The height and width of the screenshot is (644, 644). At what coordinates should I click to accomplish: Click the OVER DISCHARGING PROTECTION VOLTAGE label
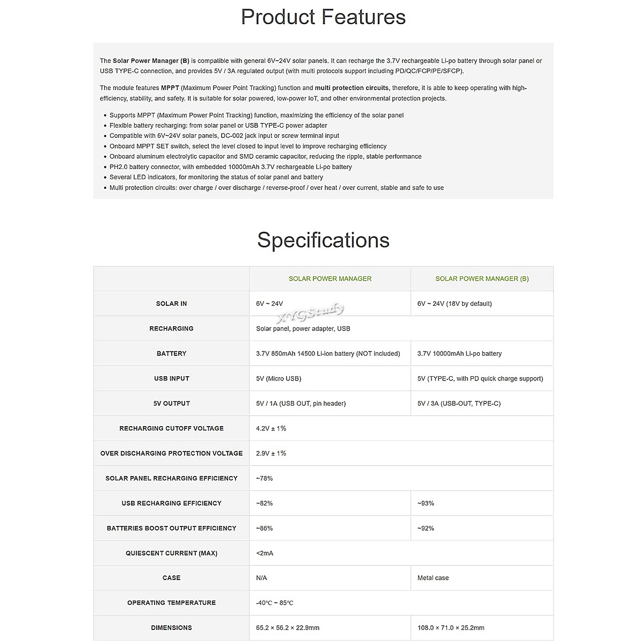pyautogui.click(x=171, y=453)
